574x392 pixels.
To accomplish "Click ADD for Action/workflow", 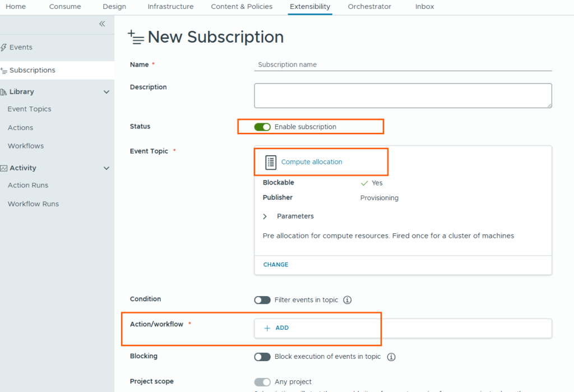I will tap(277, 328).
